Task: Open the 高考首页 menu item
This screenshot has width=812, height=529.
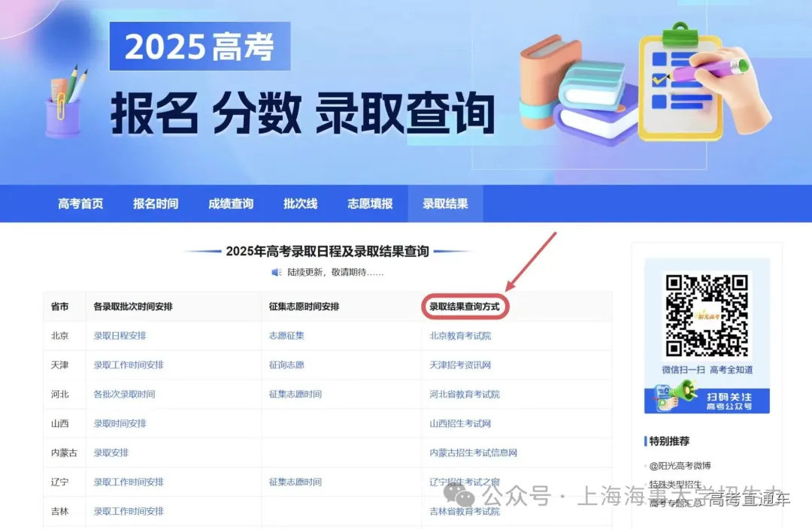Action: coord(80,203)
